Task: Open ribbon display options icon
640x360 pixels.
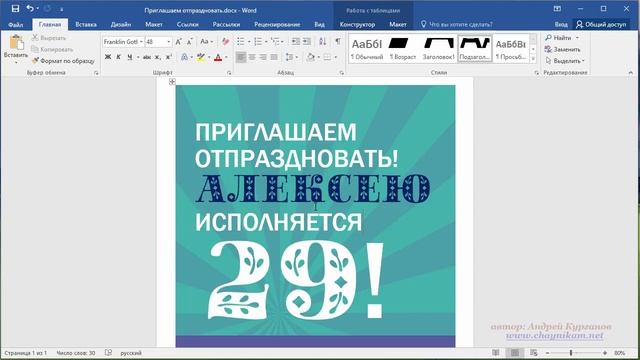Action: (x=557, y=9)
